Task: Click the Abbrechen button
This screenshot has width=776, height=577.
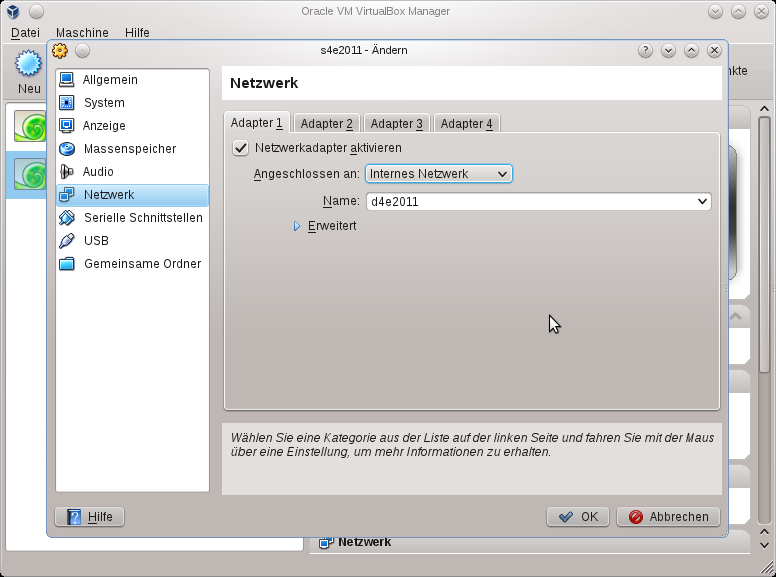Action: click(669, 517)
